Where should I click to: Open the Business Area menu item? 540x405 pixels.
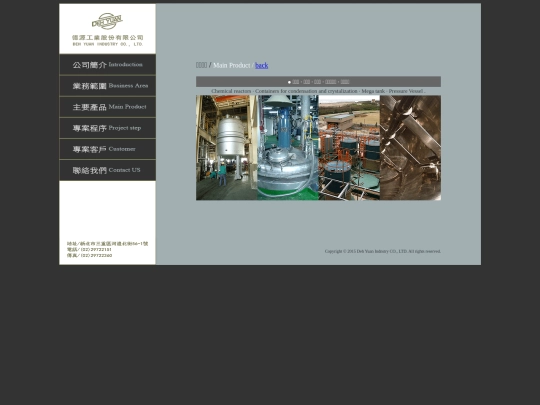(x=107, y=86)
